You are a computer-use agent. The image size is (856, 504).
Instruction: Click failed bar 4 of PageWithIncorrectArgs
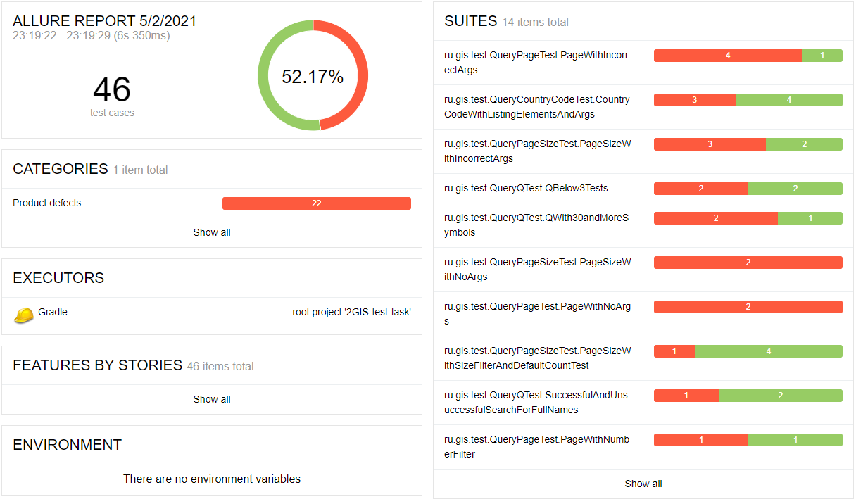[728, 56]
